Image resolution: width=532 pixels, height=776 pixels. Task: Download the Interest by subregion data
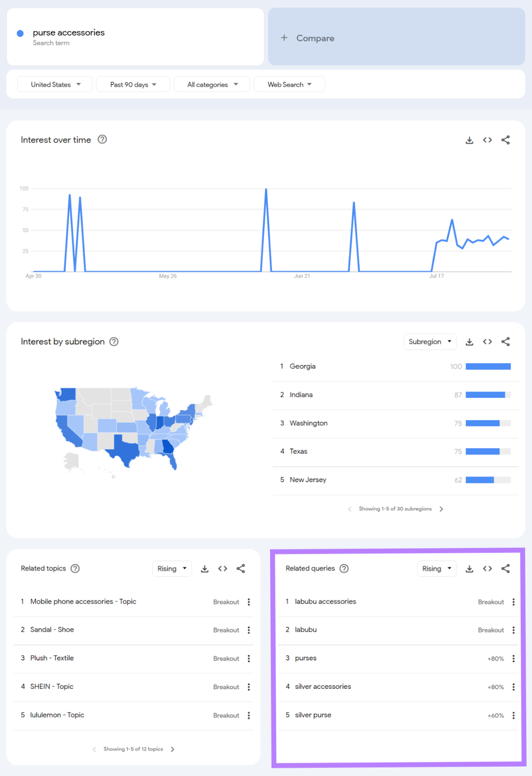pos(469,341)
